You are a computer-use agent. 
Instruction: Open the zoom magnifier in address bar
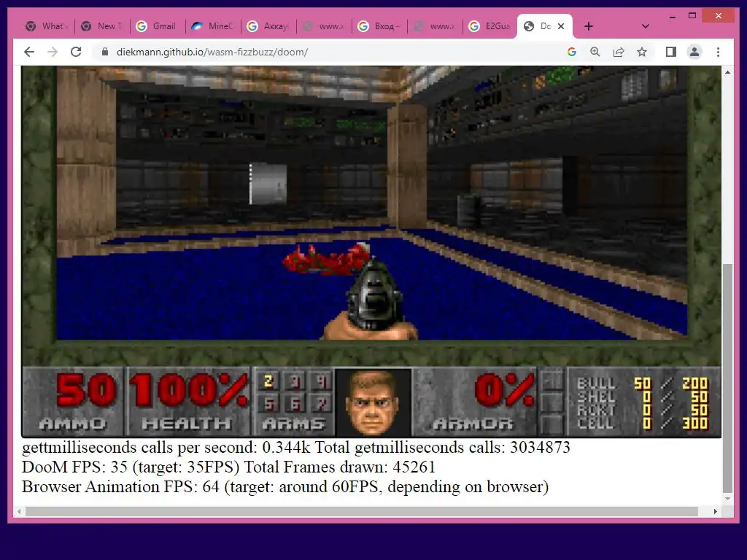(595, 52)
